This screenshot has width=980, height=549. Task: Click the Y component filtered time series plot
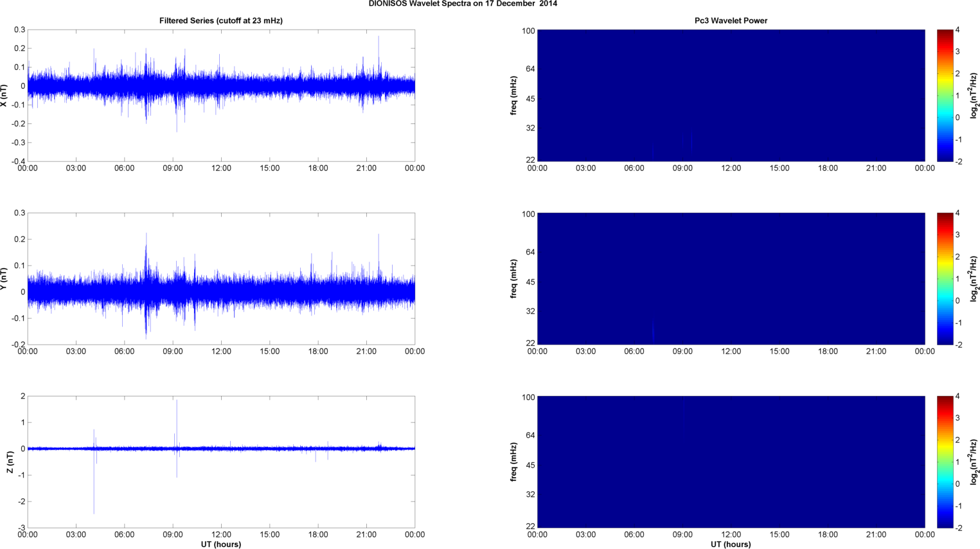click(221, 278)
